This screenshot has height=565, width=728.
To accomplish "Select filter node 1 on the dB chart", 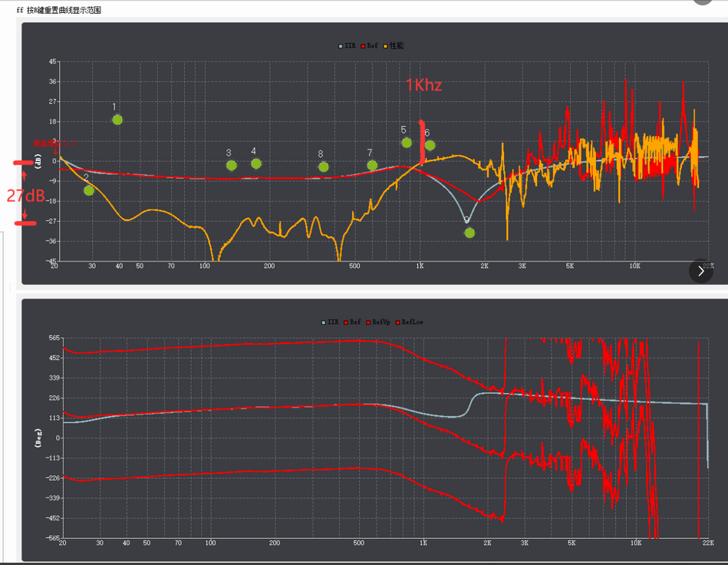I will pyautogui.click(x=117, y=120).
